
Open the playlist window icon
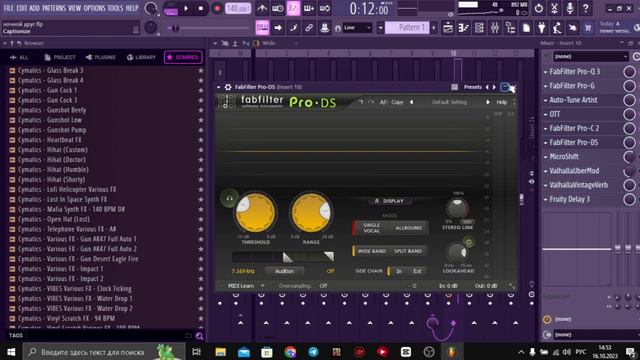click(448, 28)
